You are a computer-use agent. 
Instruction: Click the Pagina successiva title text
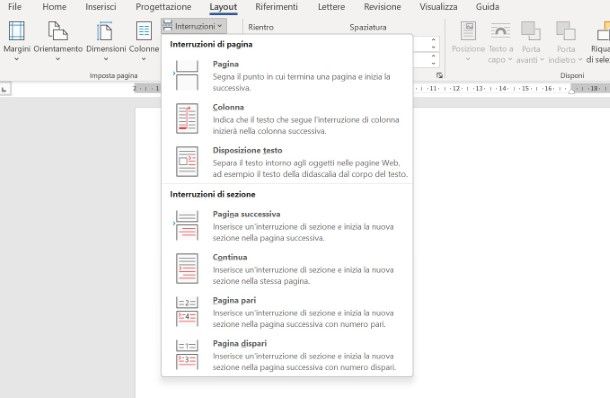pyautogui.click(x=246, y=214)
